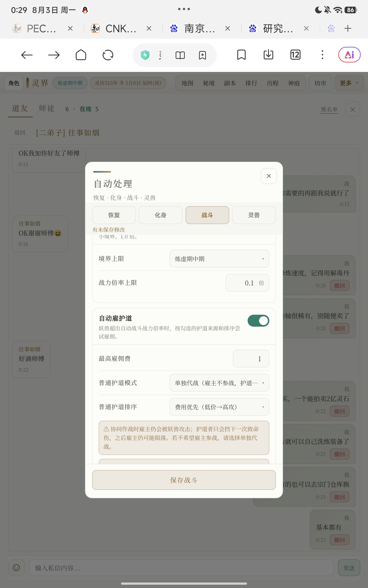Add page bookmark with plus icon
Image resolution: width=368 pixels, height=588 pixels.
coord(202,55)
